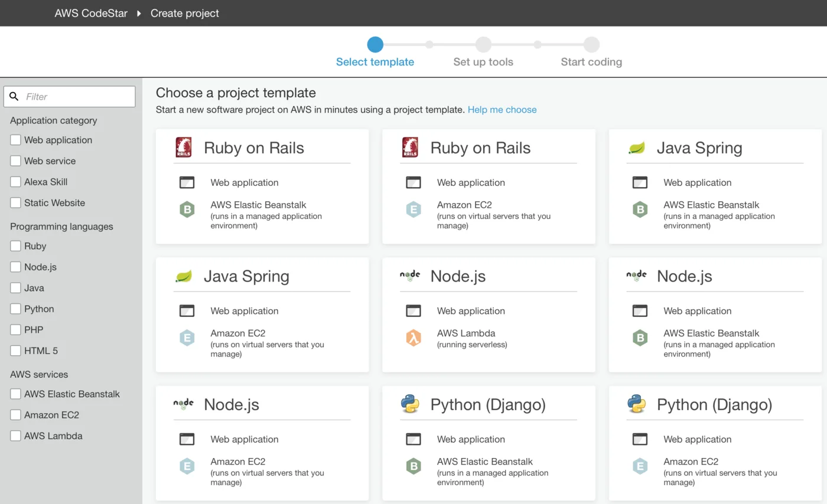This screenshot has height=504, width=827.
Task: Click the Python logo on the Django Amazon EC2 card
Action: point(636,404)
